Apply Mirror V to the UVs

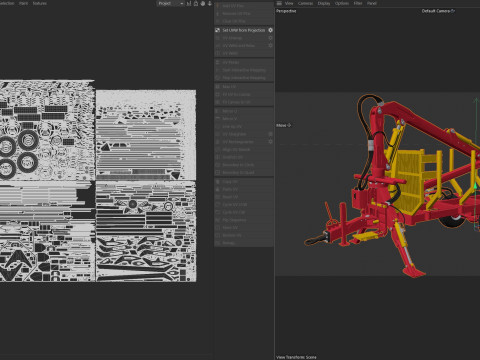pyautogui.click(x=244, y=119)
